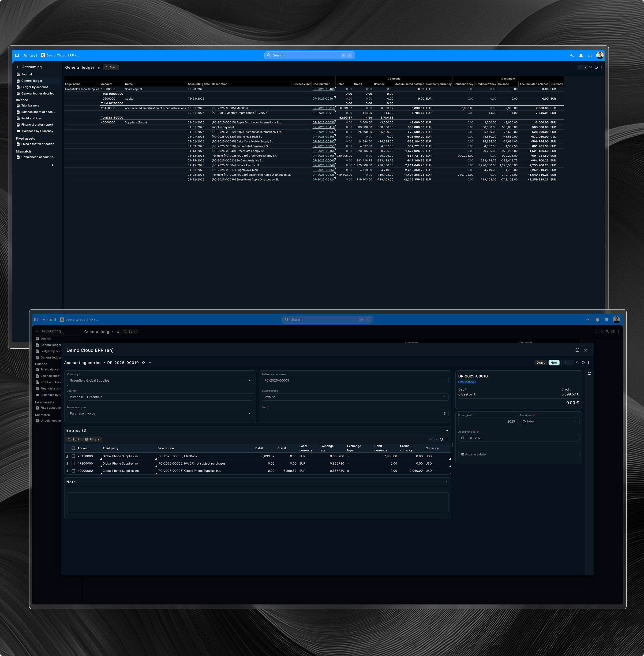Toggle the select-all checkbox in Entries header

click(x=73, y=448)
